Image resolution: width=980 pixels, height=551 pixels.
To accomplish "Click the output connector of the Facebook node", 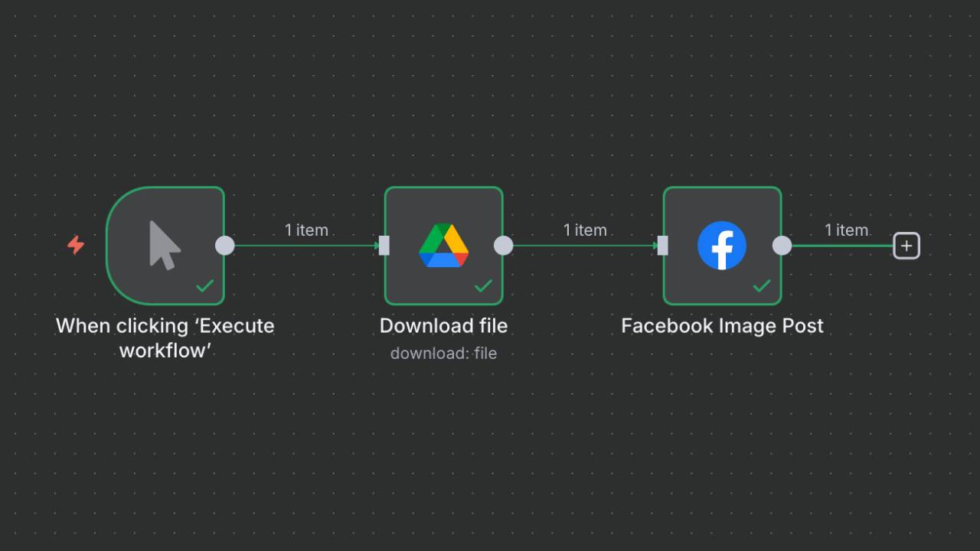I will 782,246.
